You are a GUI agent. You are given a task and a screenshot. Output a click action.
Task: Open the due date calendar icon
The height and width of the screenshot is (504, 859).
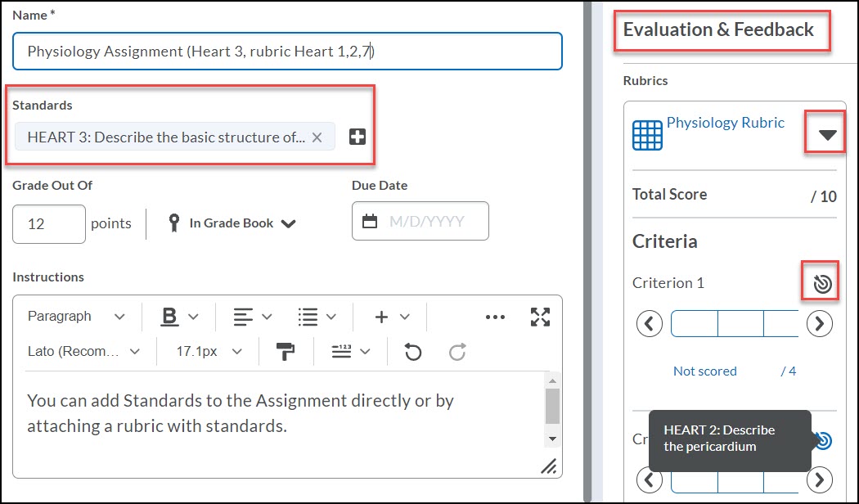[370, 222]
